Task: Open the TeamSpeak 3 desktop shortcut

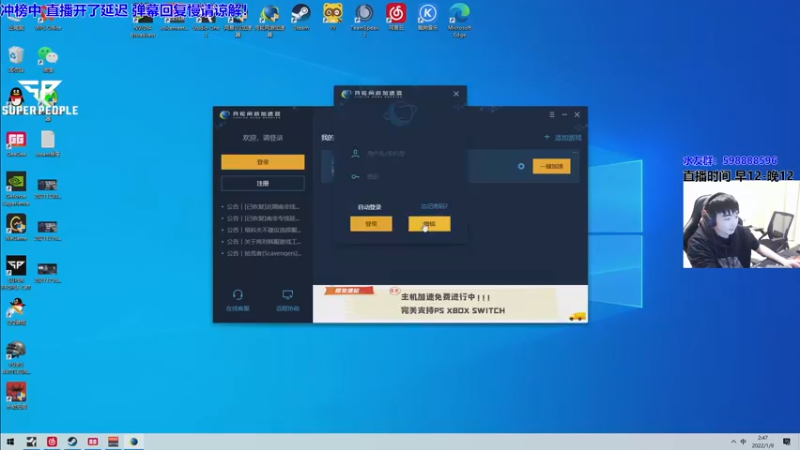Action: pos(364,18)
